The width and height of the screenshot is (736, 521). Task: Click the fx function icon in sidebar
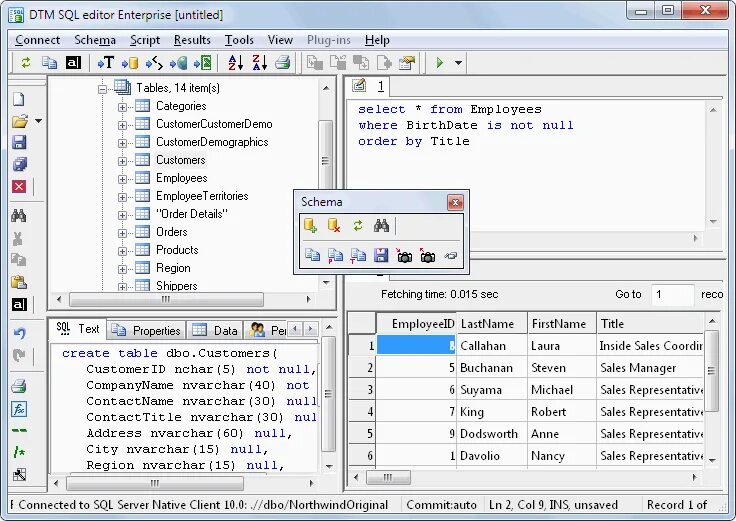click(19, 409)
